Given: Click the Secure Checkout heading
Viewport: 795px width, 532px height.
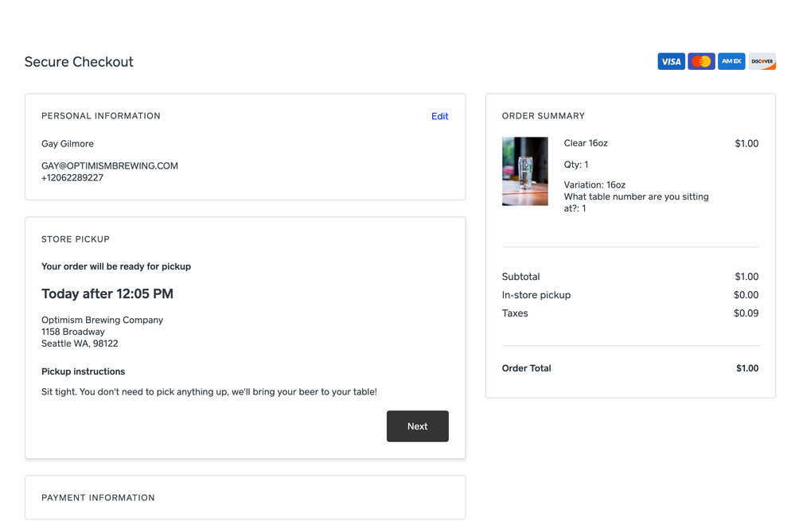Looking at the screenshot, I should tap(79, 62).
